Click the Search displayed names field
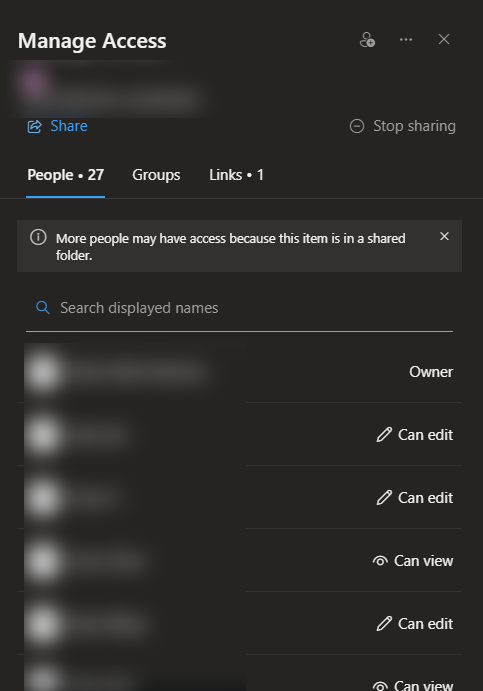The image size is (483, 691). pyautogui.click(x=239, y=308)
